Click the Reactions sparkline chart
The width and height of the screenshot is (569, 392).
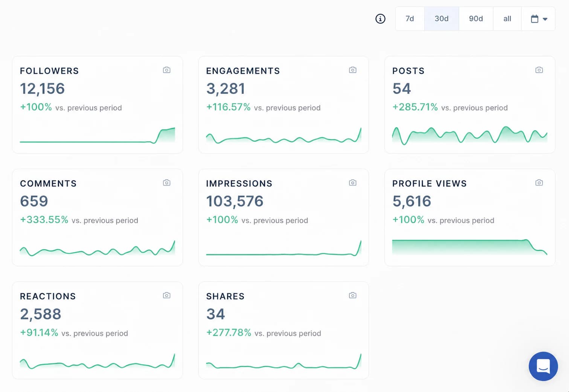tap(98, 361)
